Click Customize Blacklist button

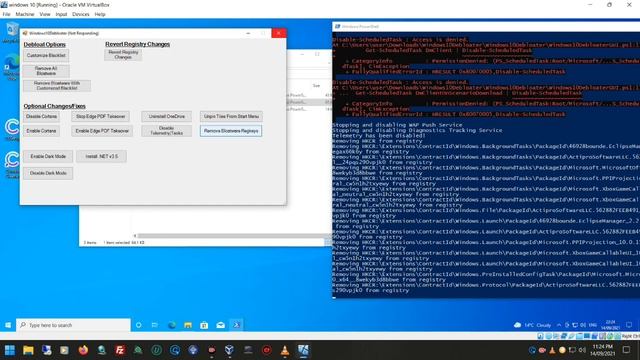tap(46, 56)
